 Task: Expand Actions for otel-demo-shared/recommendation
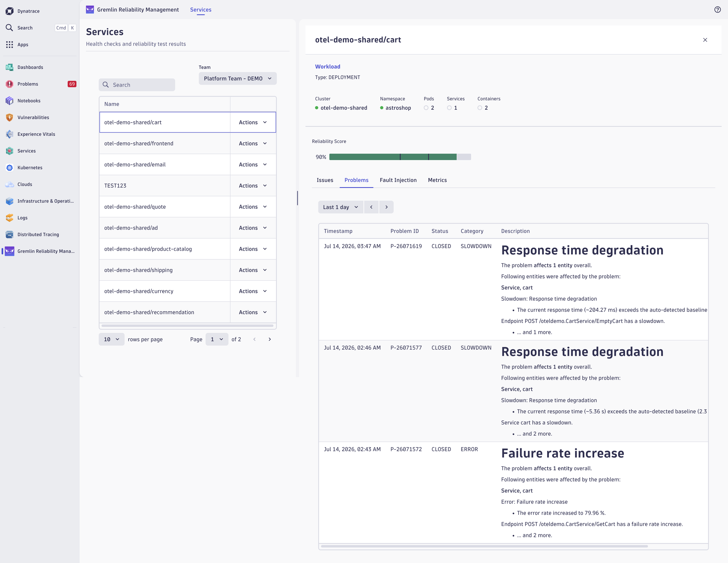pos(253,312)
